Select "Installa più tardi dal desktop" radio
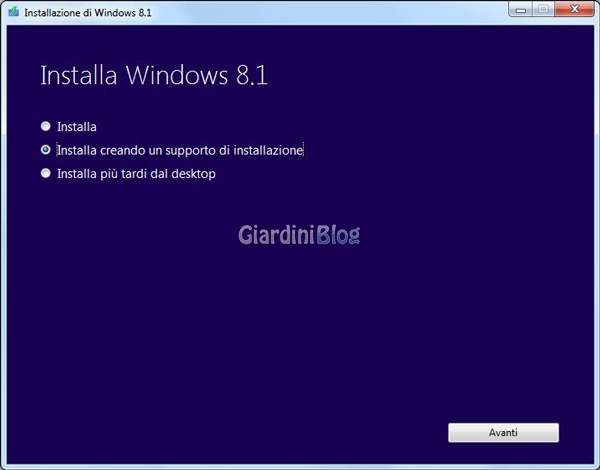 click(46, 173)
